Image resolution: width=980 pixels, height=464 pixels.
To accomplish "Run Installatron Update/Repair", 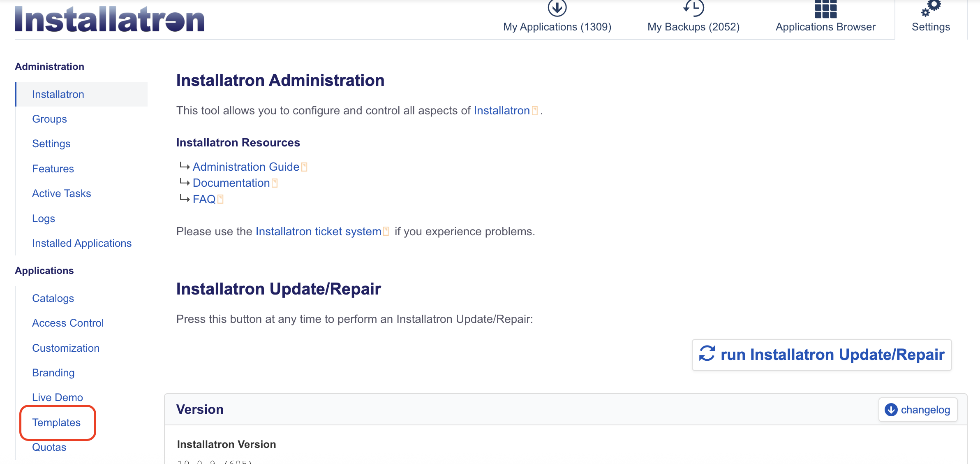I will (822, 355).
